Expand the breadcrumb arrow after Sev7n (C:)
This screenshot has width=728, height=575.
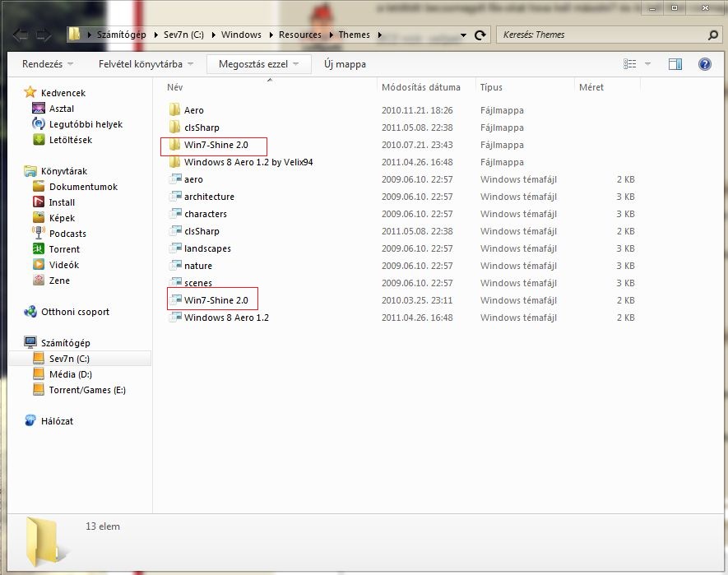pos(213,35)
